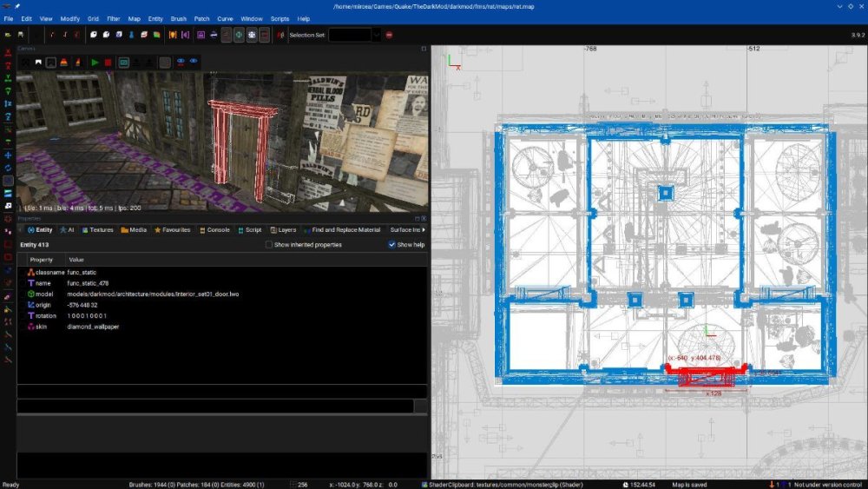The width and height of the screenshot is (868, 489).
Task: Click the X-axis rotate icon in left toolbar
Action: pyautogui.click(x=8, y=66)
